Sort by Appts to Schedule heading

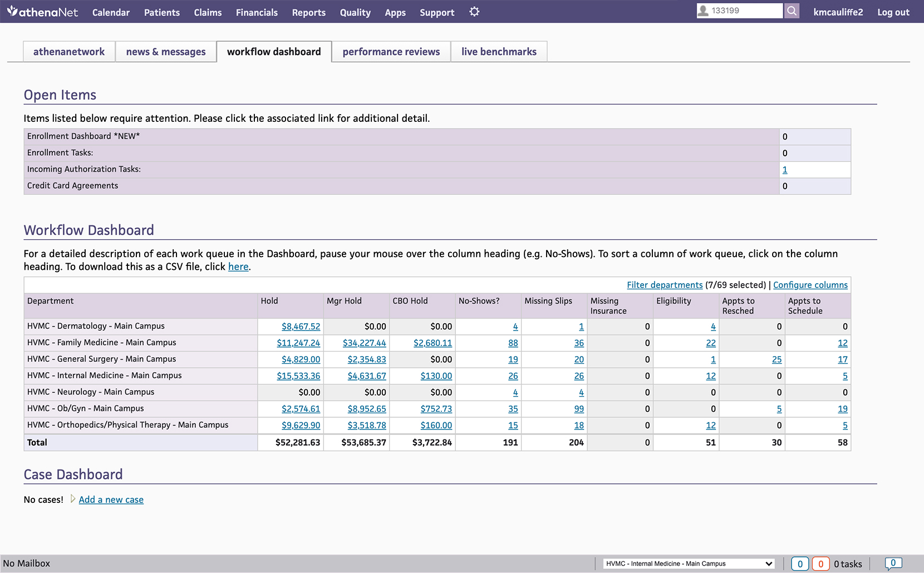(805, 306)
